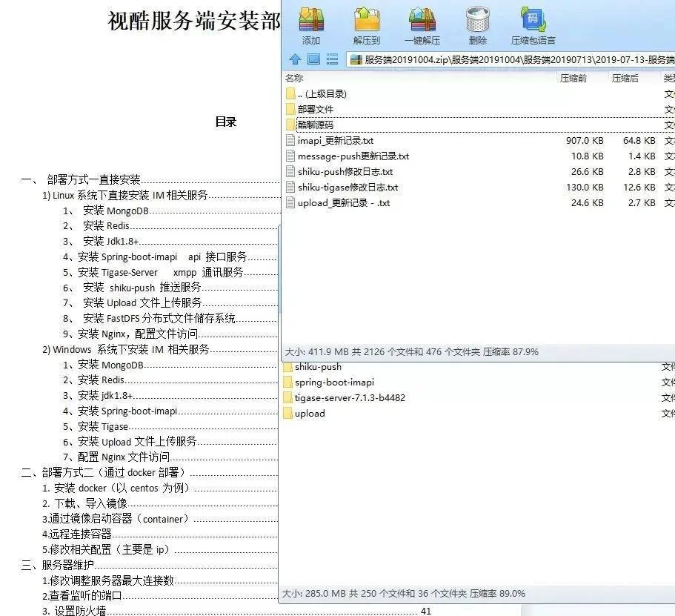
Task: Select the ..(上级目录) parent directory entry
Action: click(x=322, y=93)
